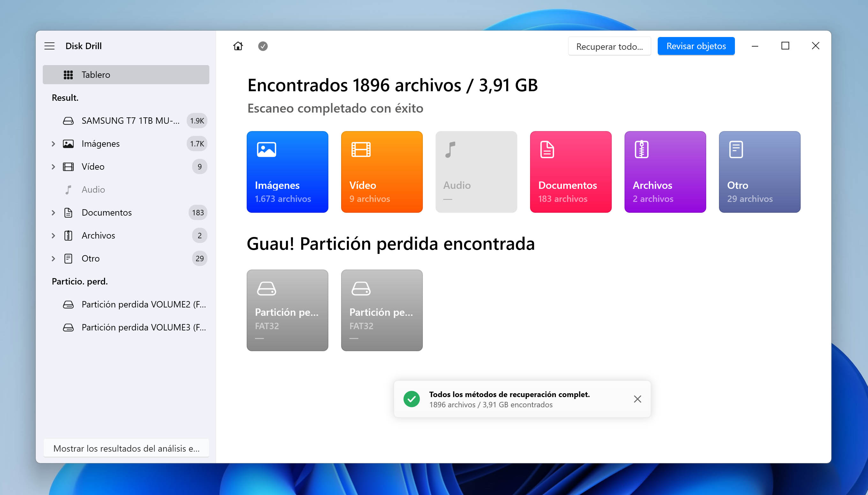The image size is (868, 495).
Task: Click the Otro file icon in sidebar
Action: [x=68, y=258]
